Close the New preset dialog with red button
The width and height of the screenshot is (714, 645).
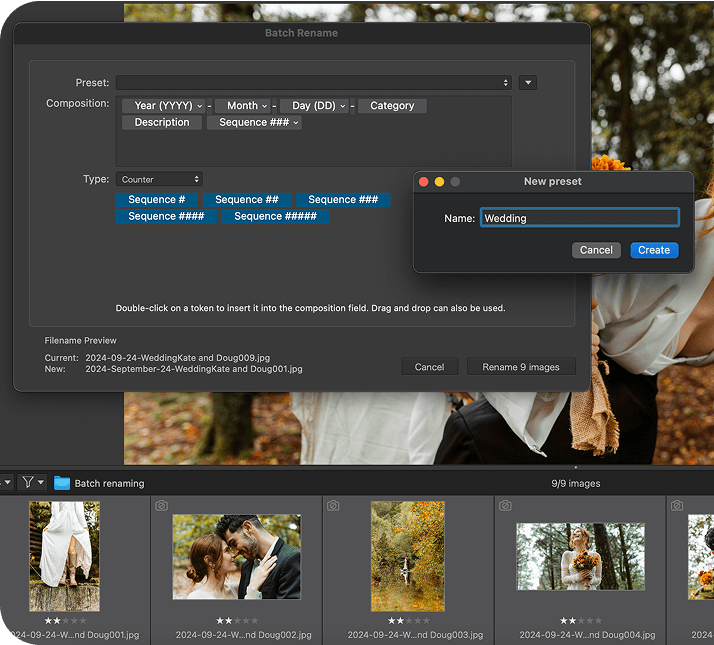coord(423,182)
